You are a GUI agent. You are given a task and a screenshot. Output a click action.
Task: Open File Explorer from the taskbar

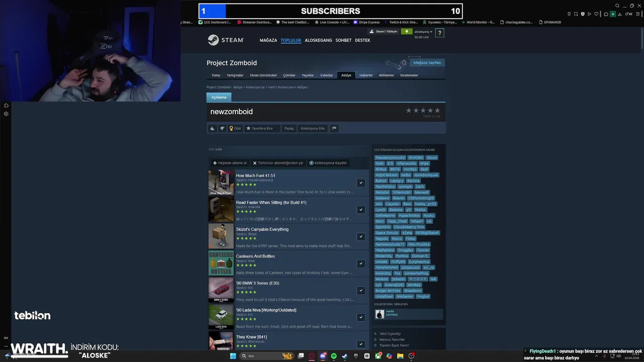400,356
